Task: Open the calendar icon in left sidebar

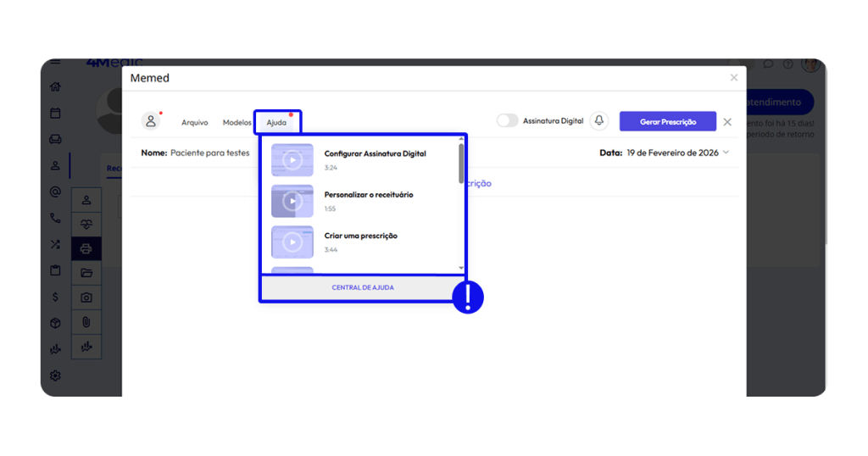Action: [x=55, y=113]
